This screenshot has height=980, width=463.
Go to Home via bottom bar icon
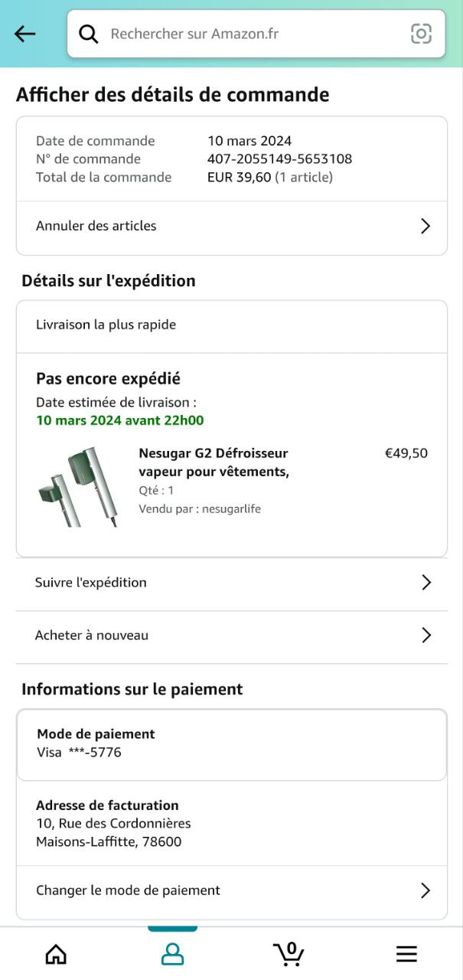click(56, 953)
